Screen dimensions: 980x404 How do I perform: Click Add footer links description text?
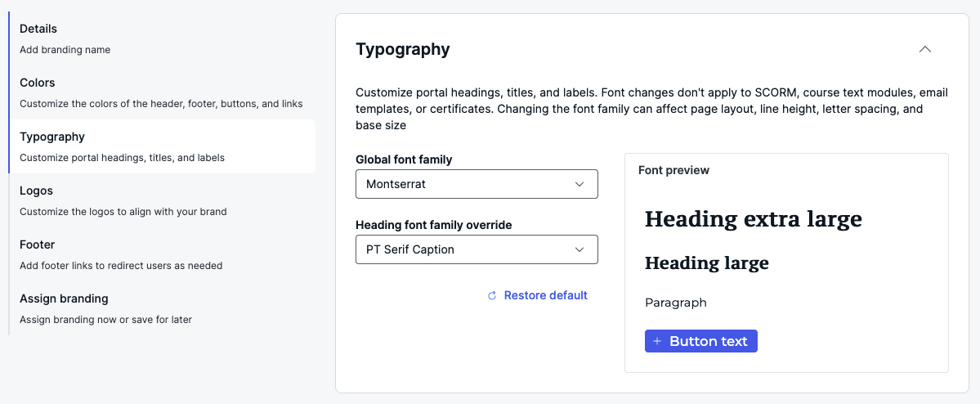(121, 265)
